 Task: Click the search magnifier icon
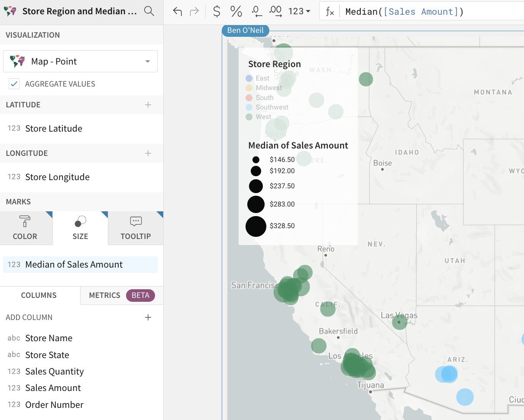(x=149, y=11)
